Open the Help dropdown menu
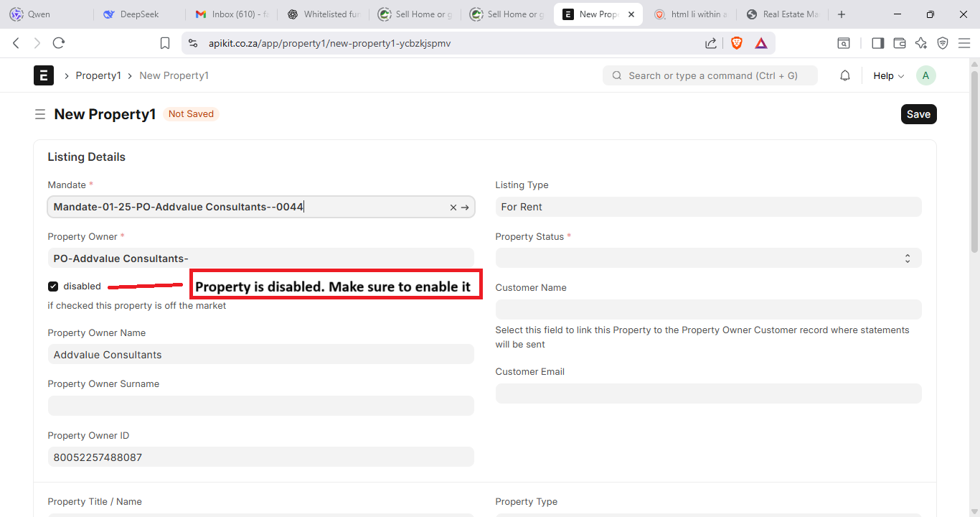The width and height of the screenshot is (980, 517). (888, 75)
